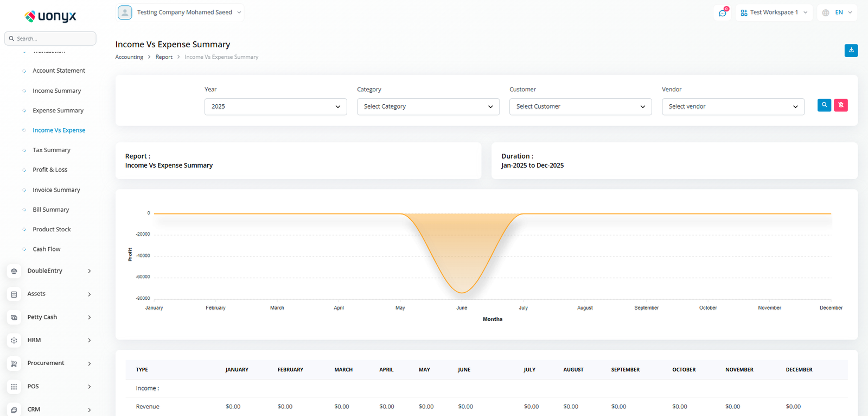Go to Tax Summary report
This screenshot has height=416, width=868.
tap(52, 150)
